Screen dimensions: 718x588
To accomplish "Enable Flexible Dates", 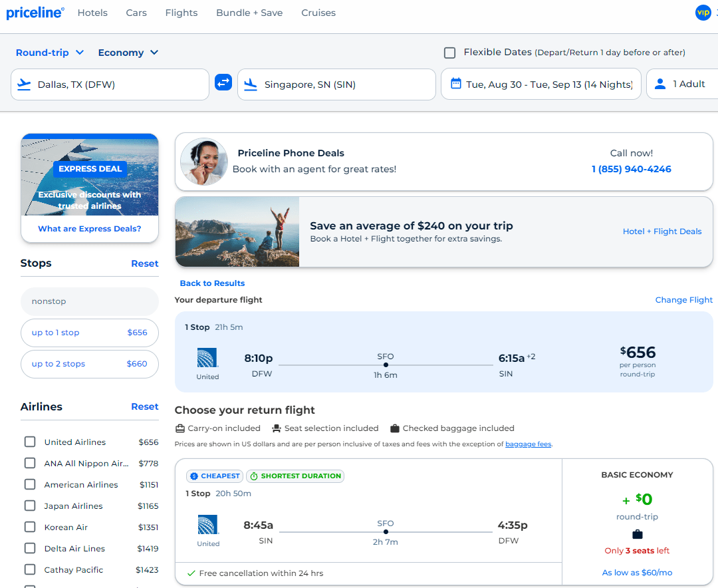I will (449, 52).
